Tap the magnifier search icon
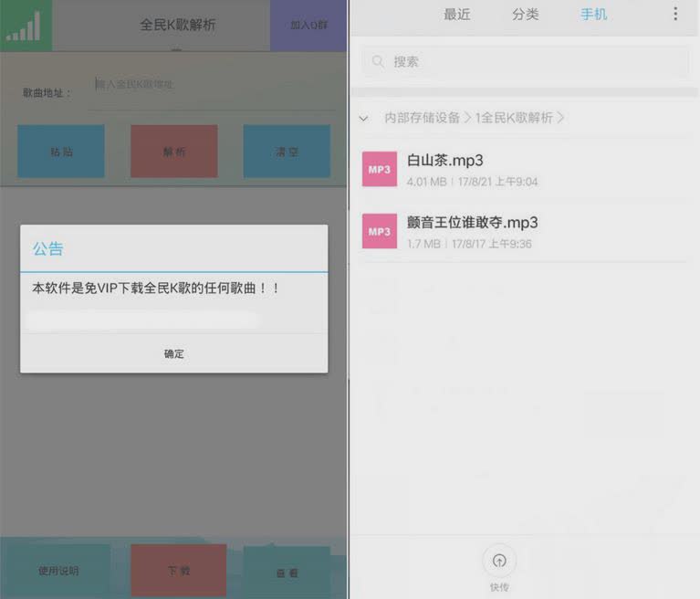The width and height of the screenshot is (700, 599). (378, 62)
